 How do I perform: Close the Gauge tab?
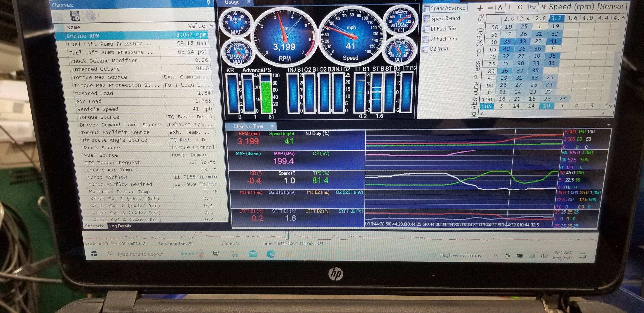point(249,2)
